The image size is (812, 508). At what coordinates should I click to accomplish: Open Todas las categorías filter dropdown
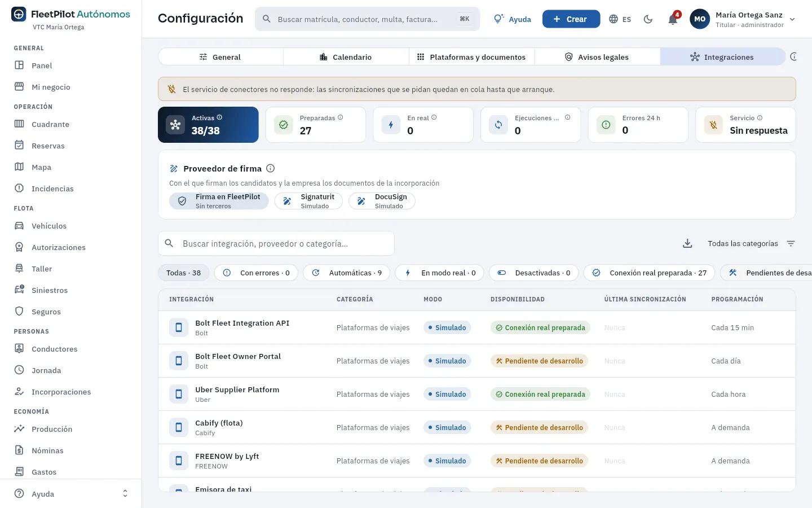[751, 243]
